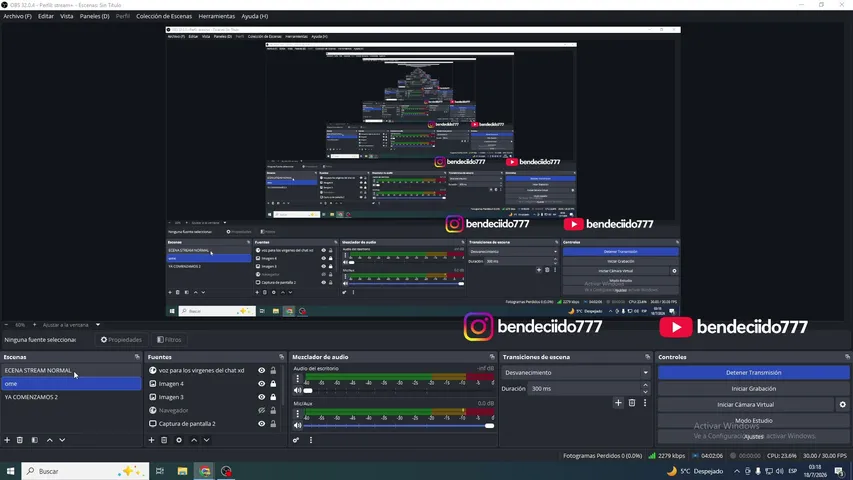Adjust the Mic/Aux volume slider
The width and height of the screenshot is (853, 480).
click(398, 426)
